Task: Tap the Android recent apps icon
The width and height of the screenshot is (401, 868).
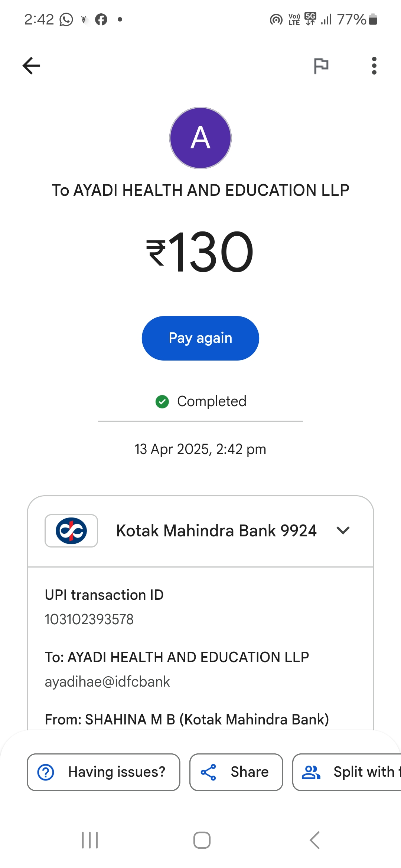Action: [x=90, y=840]
